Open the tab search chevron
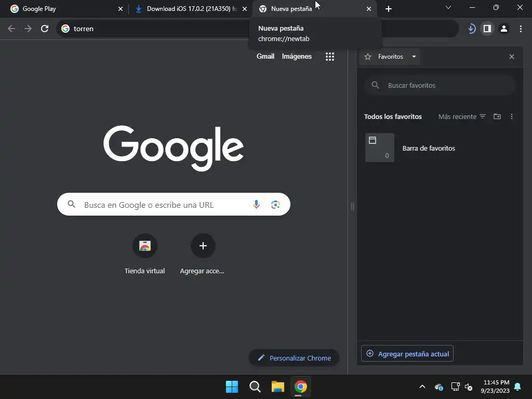Image resolution: width=532 pixels, height=399 pixels. point(448,7)
